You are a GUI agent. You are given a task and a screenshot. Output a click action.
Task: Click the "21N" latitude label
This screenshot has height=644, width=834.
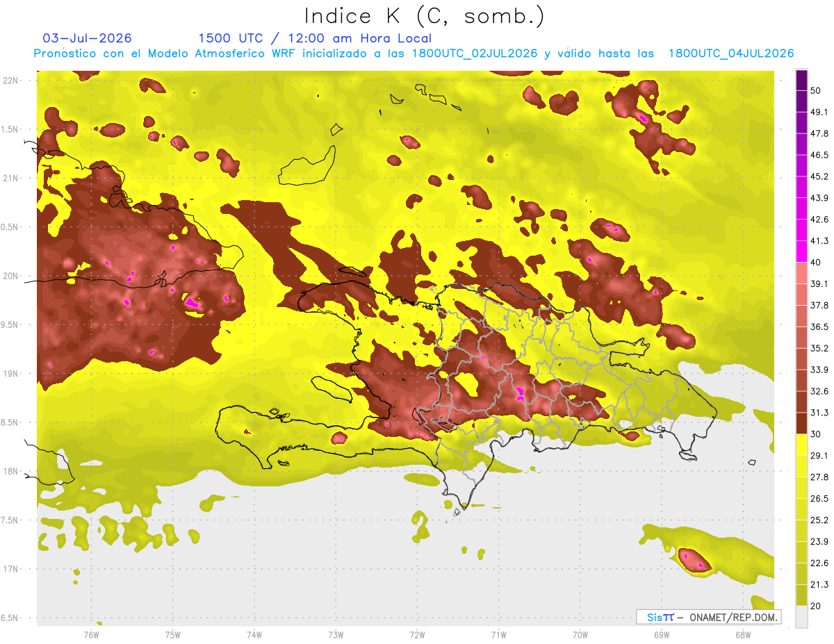pyautogui.click(x=11, y=178)
